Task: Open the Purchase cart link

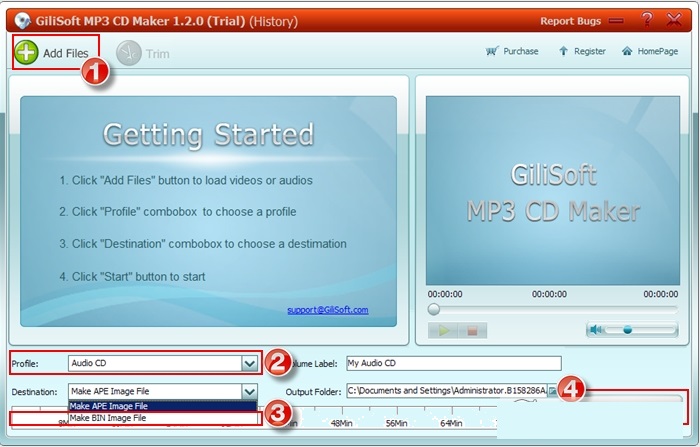Action: pyautogui.click(x=512, y=51)
